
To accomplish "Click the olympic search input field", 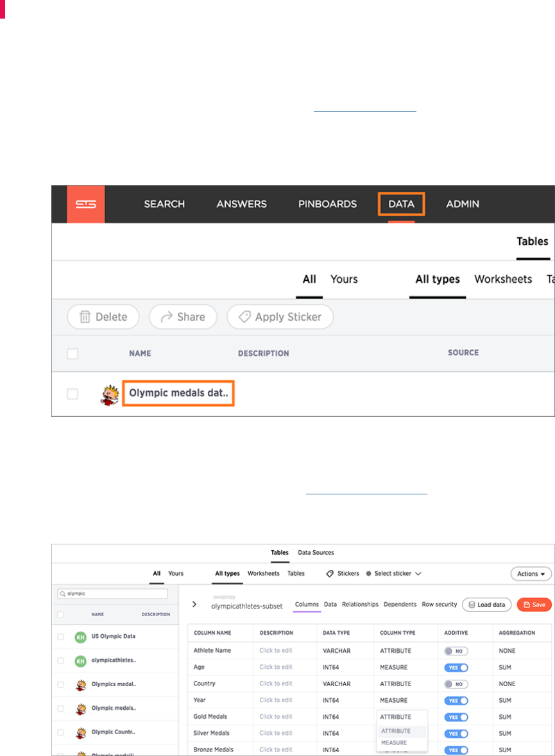I will pos(112,594).
